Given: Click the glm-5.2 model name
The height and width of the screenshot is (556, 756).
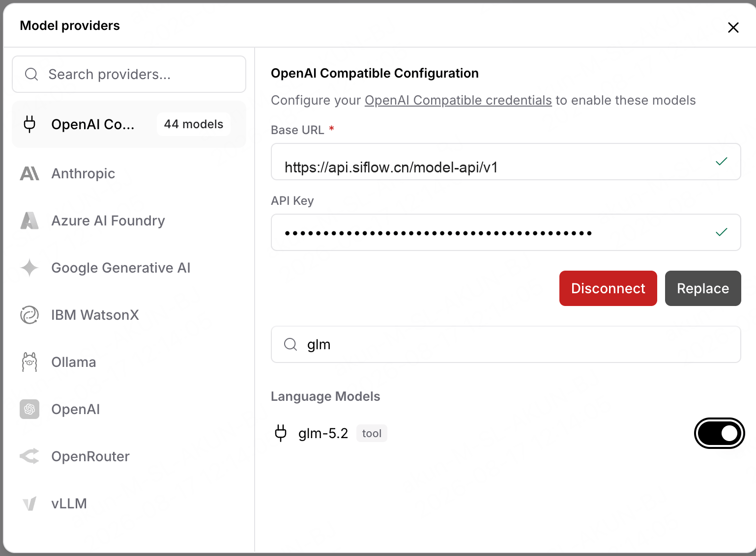Looking at the screenshot, I should (323, 433).
